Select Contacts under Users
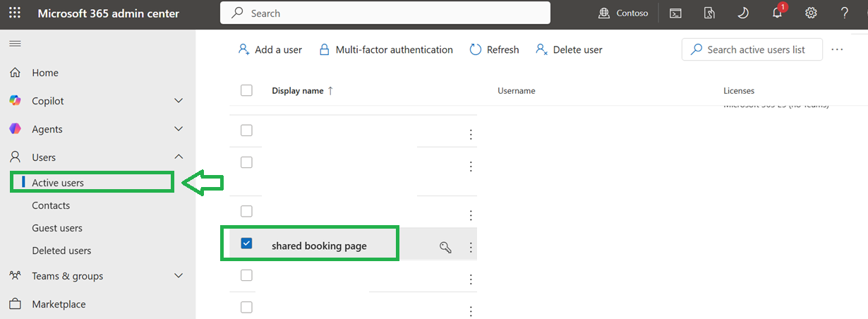The height and width of the screenshot is (319, 868). (x=51, y=205)
